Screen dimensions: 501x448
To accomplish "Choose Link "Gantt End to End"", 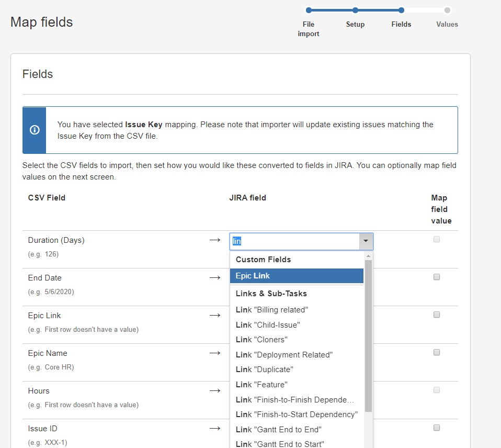I will coord(278,430).
